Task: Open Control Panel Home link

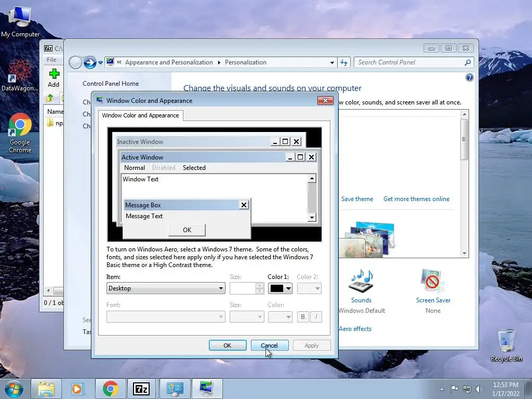Action: coord(111,84)
